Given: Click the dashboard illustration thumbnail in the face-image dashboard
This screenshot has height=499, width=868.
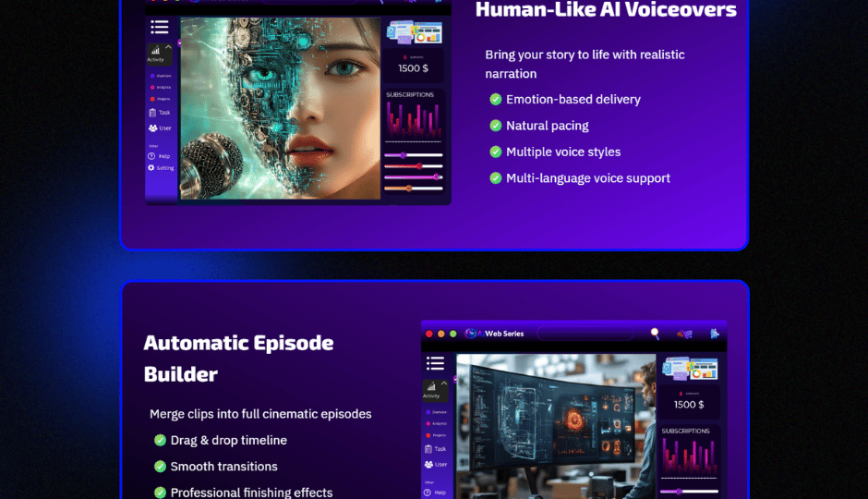Looking at the screenshot, I should click(414, 32).
